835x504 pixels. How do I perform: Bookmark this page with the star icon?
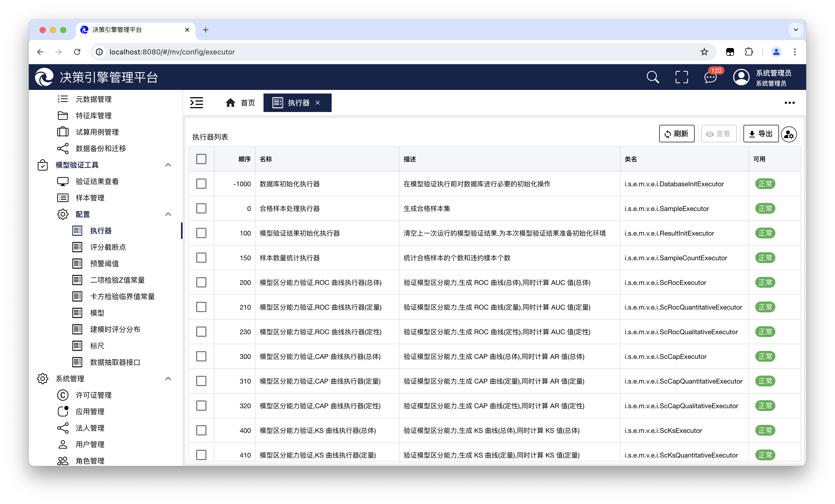tap(704, 52)
